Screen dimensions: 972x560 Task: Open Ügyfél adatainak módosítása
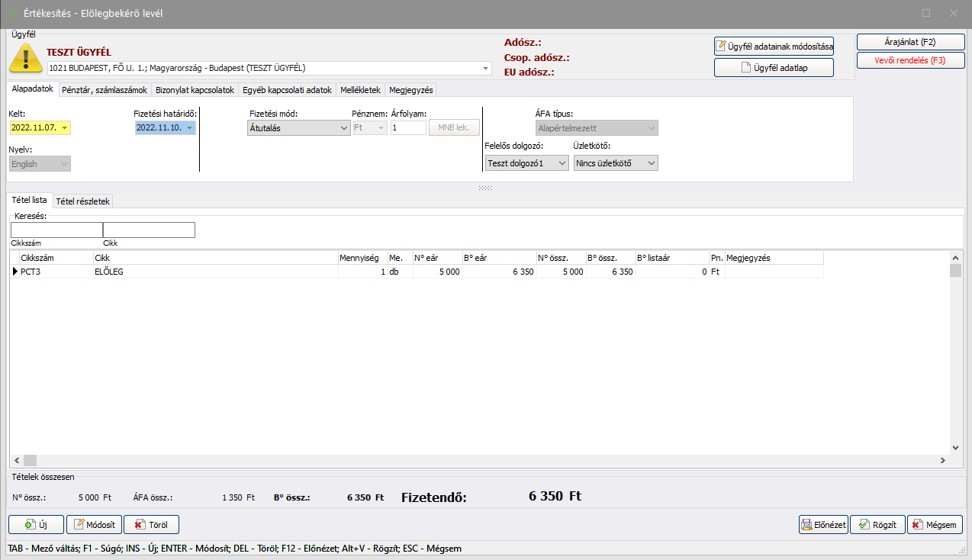click(x=774, y=47)
